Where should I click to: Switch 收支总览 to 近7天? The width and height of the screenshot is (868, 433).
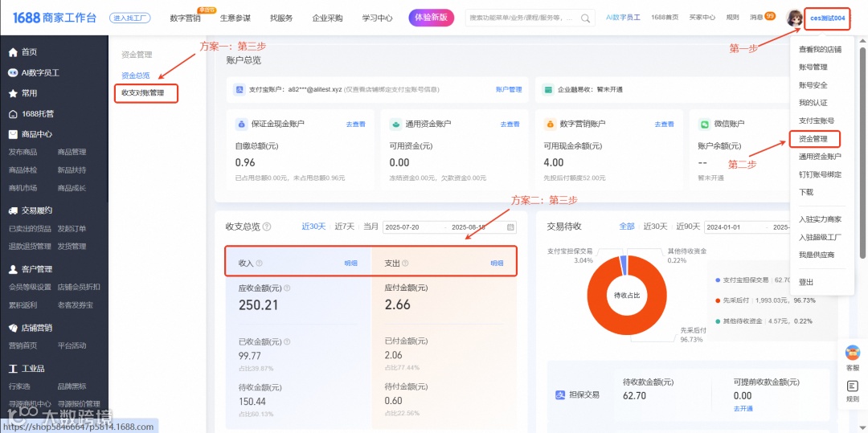tap(344, 227)
